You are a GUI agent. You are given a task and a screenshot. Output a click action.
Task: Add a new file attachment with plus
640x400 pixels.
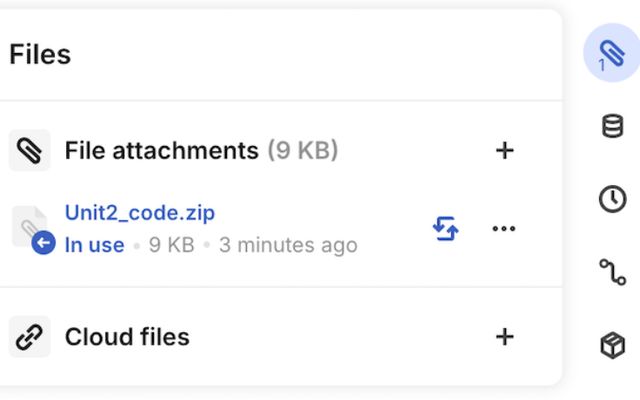click(504, 151)
